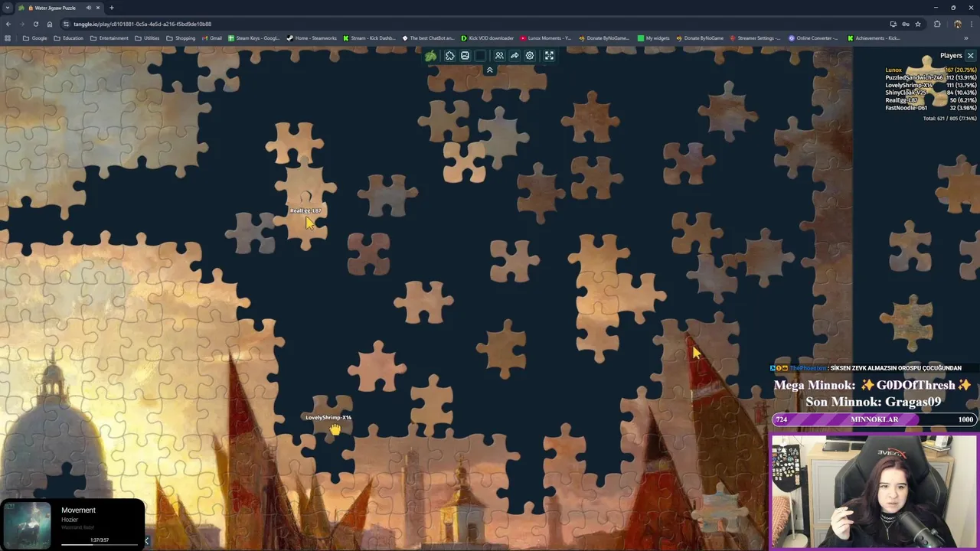Toggle fullscreen mode icon
Image resolution: width=980 pixels, height=551 pixels.
549,56
